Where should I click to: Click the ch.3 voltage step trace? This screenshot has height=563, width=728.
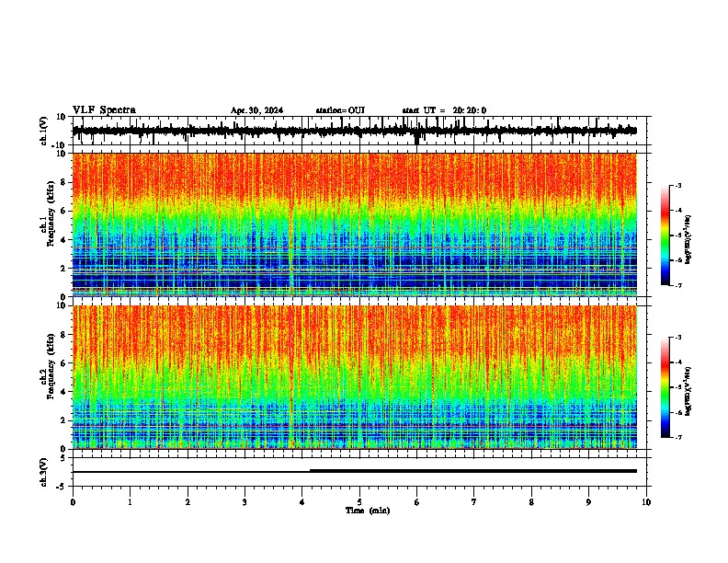tap(354, 471)
